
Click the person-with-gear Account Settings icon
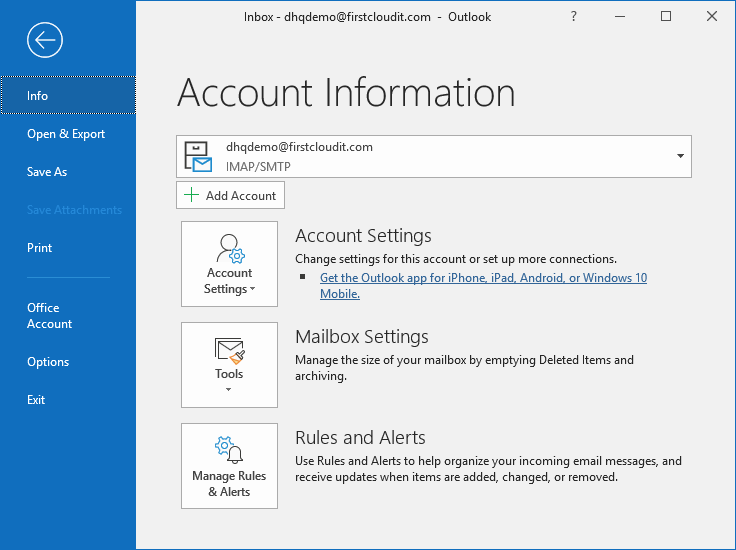[x=230, y=249]
